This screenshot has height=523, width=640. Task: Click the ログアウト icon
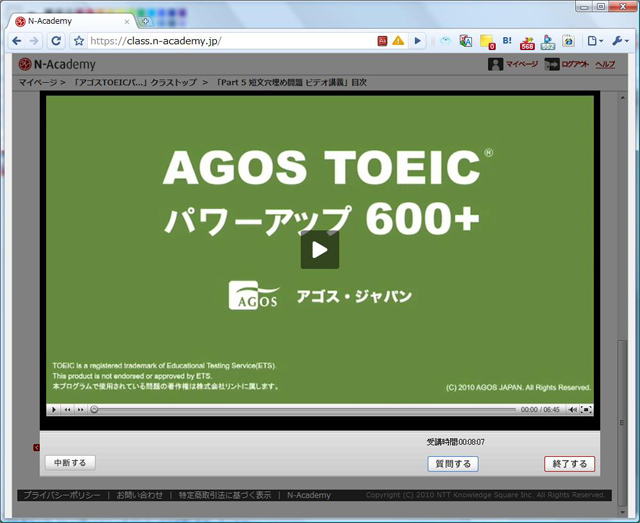tap(552, 64)
